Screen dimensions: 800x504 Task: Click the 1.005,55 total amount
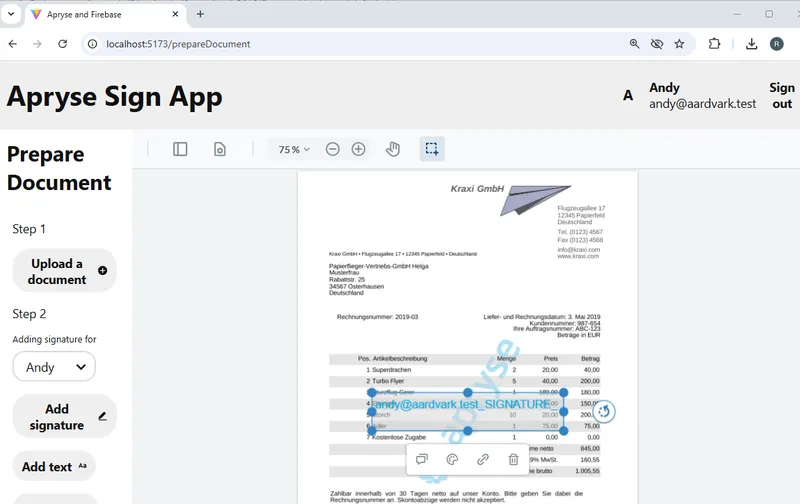(x=587, y=471)
